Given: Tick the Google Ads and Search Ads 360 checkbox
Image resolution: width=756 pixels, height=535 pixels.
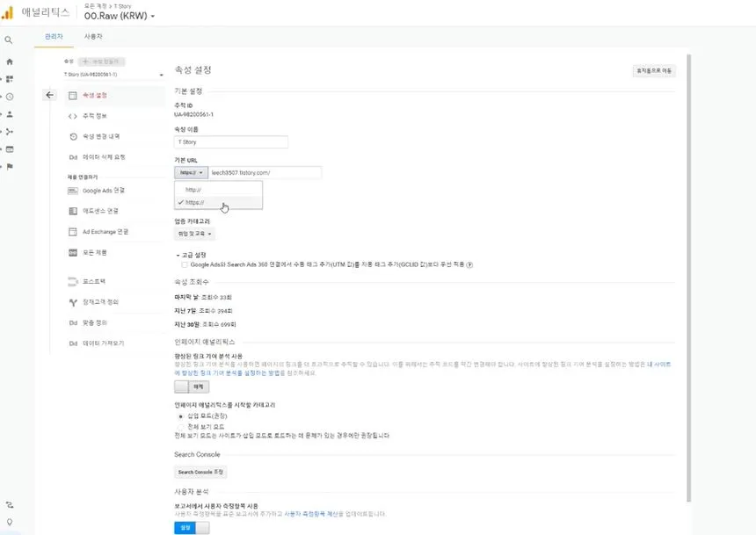Looking at the screenshot, I should (x=185, y=264).
